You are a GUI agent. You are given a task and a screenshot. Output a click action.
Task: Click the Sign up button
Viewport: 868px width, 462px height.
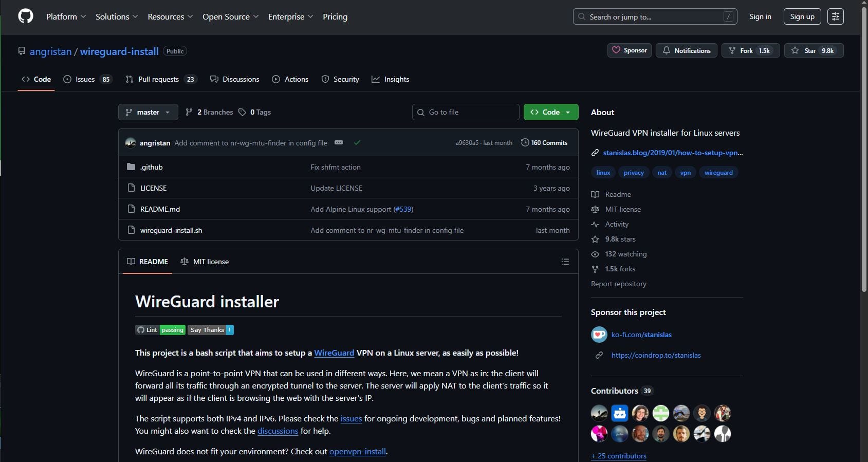point(802,16)
